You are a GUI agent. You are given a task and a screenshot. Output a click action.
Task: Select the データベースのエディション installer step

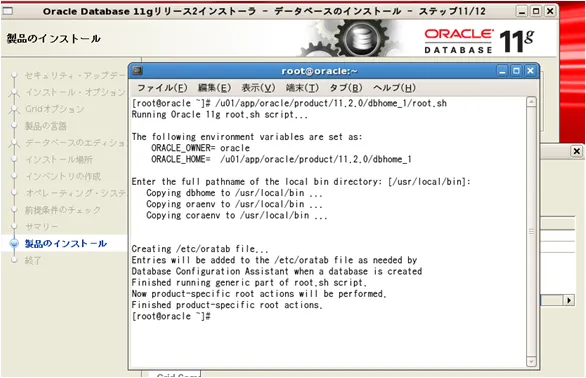75,143
